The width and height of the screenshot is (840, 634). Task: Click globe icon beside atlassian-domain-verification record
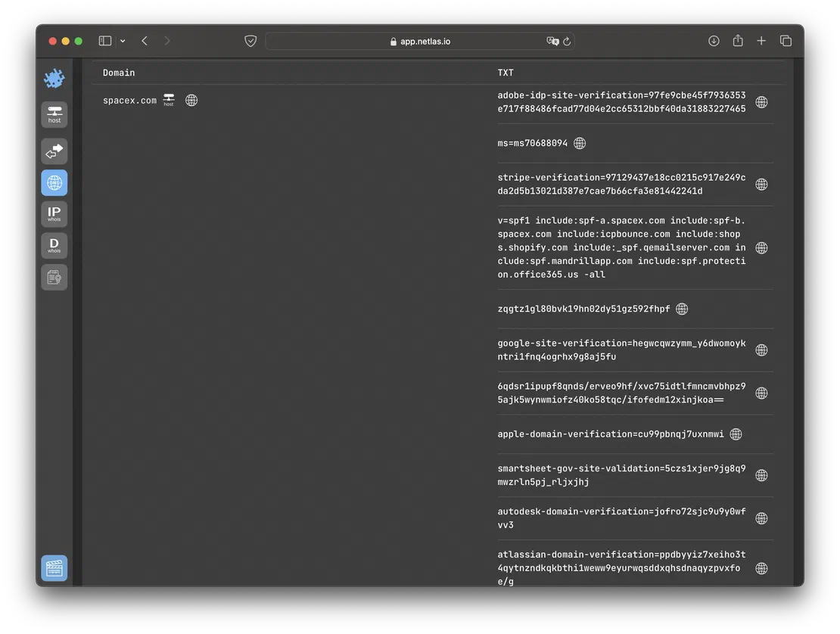[x=761, y=568]
